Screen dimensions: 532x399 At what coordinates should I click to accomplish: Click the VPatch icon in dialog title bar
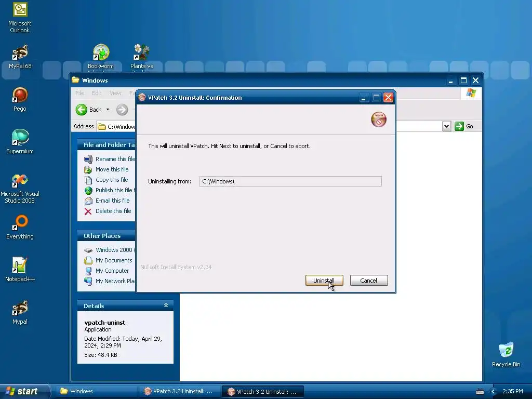tap(142, 98)
